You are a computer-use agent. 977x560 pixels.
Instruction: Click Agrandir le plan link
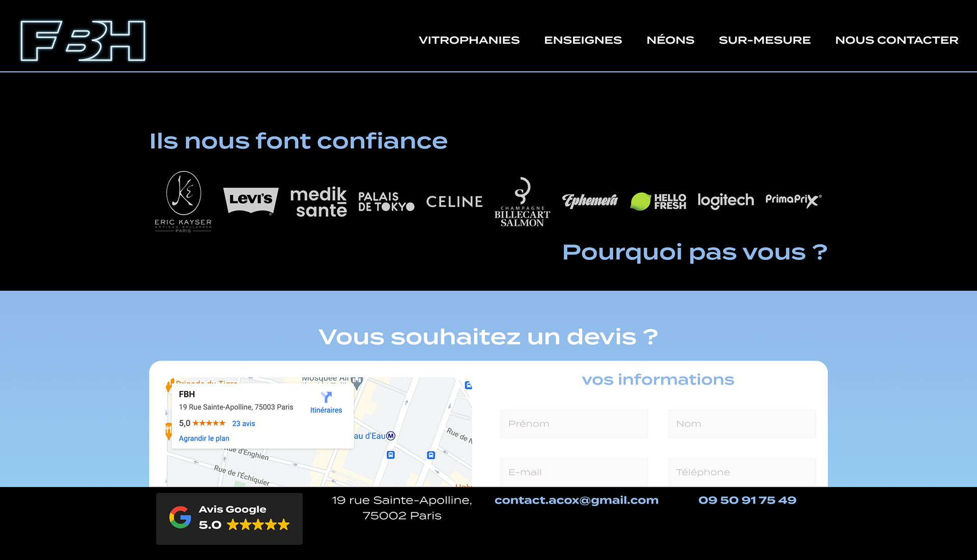pos(204,438)
